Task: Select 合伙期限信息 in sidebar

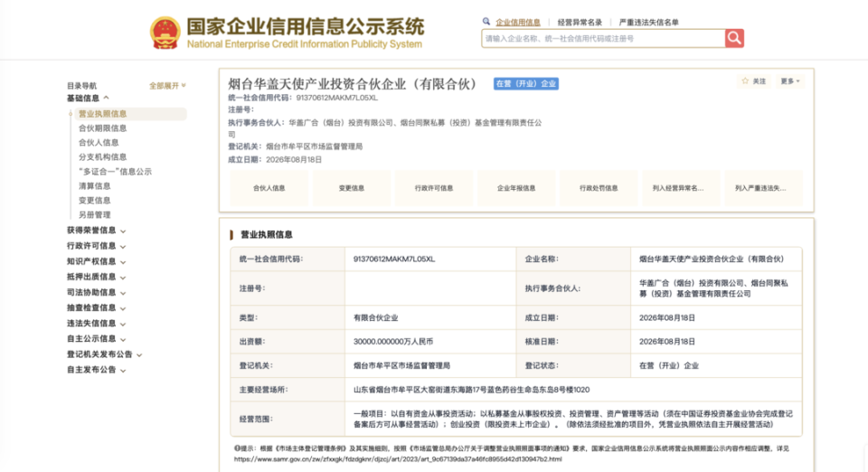Action: coord(102,127)
